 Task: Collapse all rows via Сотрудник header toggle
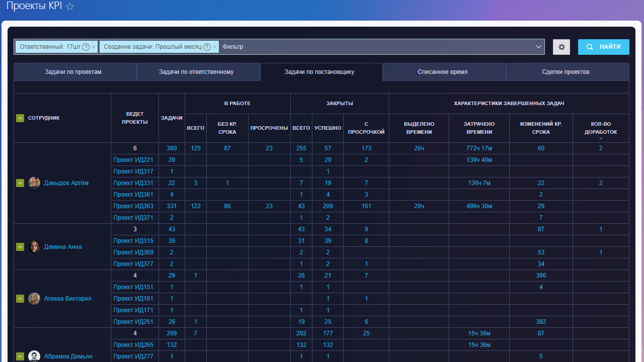click(x=20, y=118)
